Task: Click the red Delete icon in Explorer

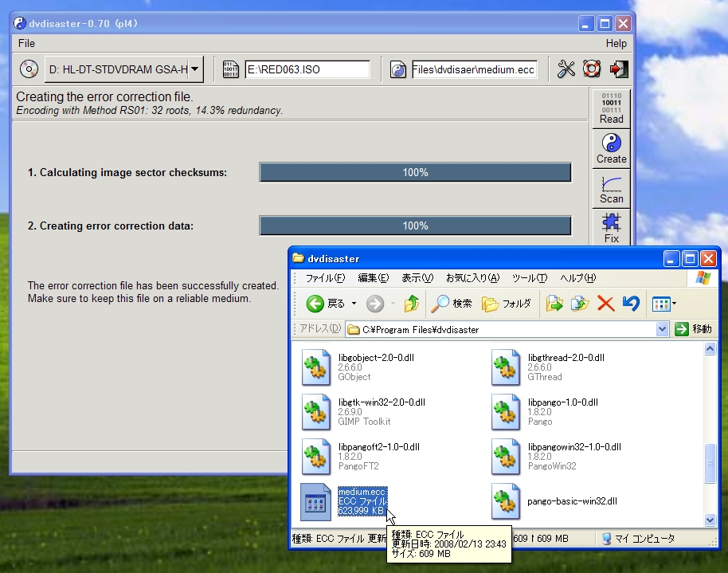Action: (x=605, y=304)
